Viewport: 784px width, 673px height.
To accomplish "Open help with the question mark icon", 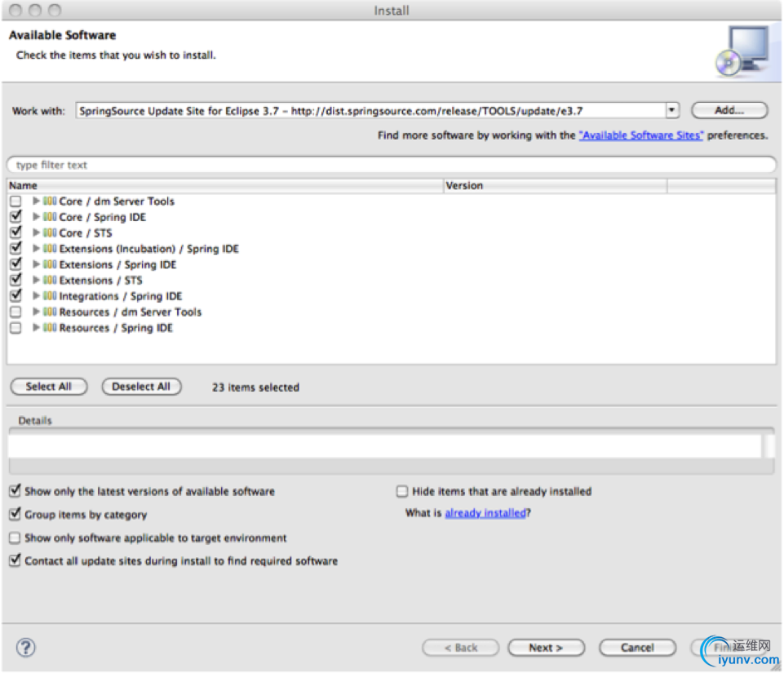I will [25, 648].
